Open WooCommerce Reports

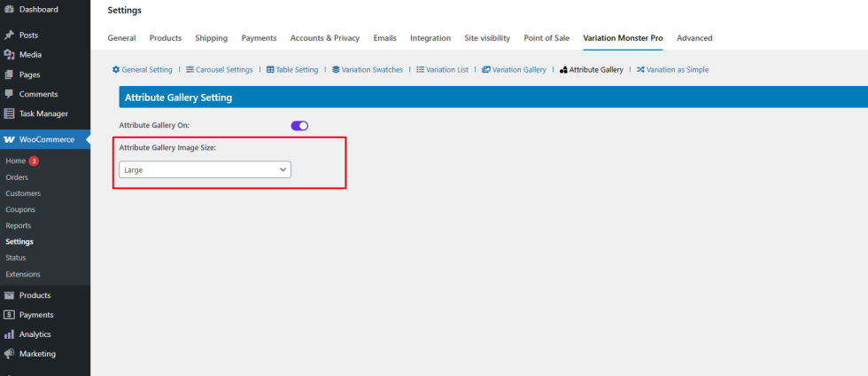pos(19,226)
